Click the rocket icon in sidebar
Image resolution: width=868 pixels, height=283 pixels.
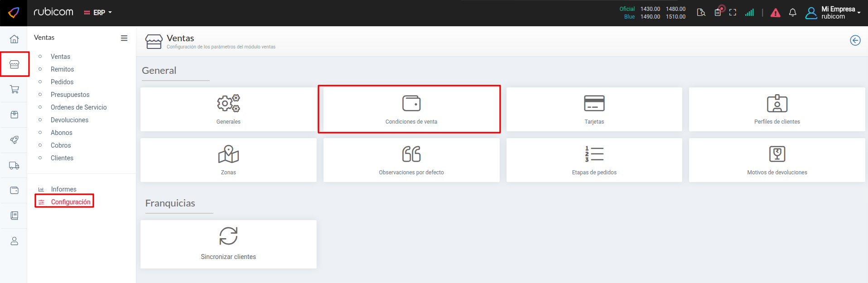[x=14, y=140]
